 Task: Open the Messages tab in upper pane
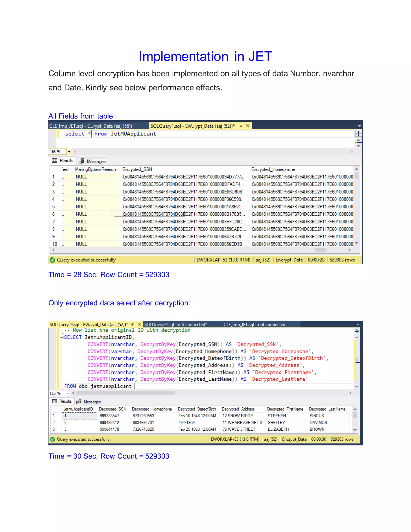point(92,161)
